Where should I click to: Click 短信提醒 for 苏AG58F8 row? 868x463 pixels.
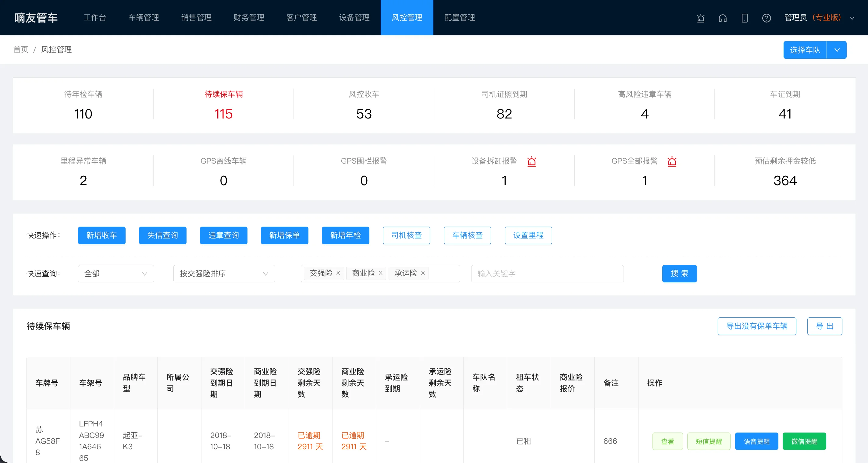tap(709, 441)
